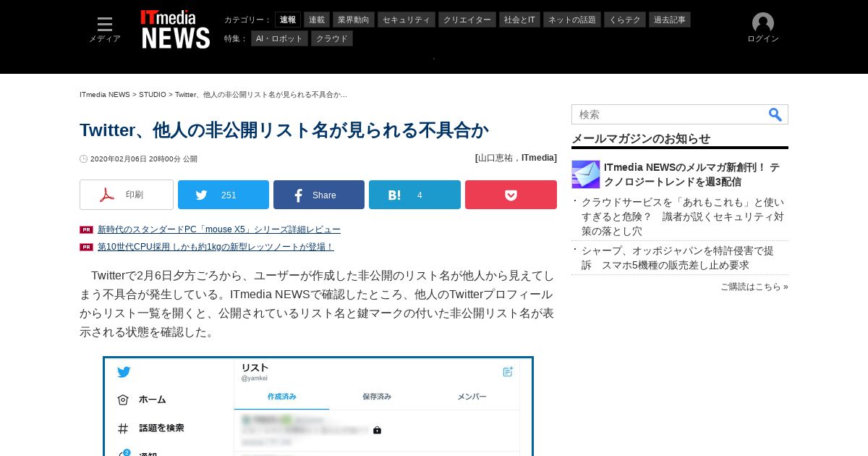Click author 山口恵祐 name
868x456 pixels.
point(495,158)
